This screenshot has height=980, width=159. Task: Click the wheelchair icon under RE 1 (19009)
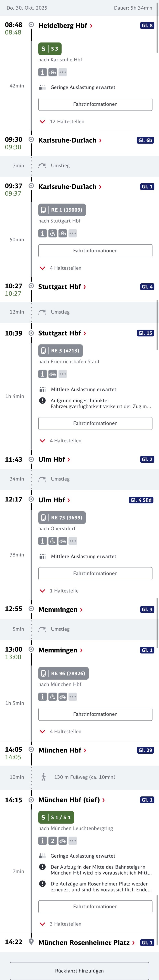53,233
